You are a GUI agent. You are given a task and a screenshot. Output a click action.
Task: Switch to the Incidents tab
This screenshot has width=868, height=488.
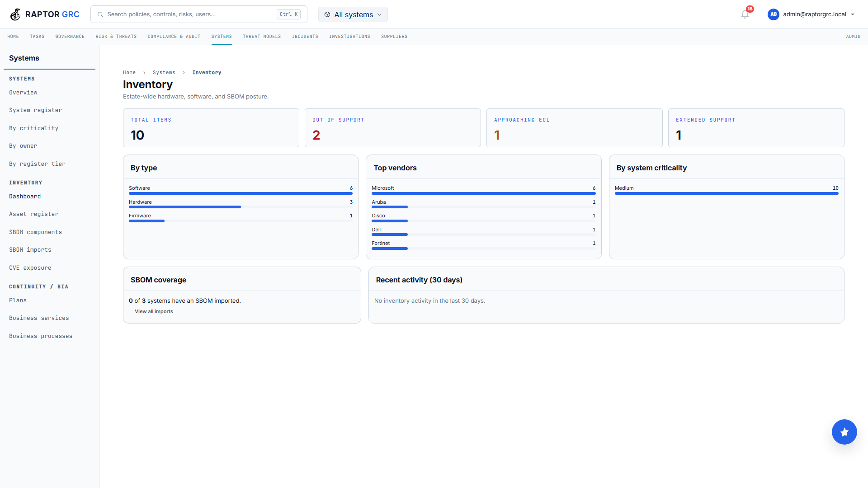[305, 37]
